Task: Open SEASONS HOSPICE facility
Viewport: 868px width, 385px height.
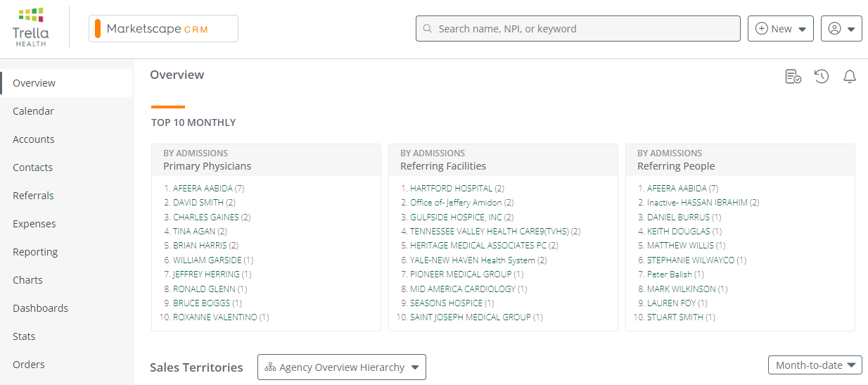Action: click(x=446, y=303)
